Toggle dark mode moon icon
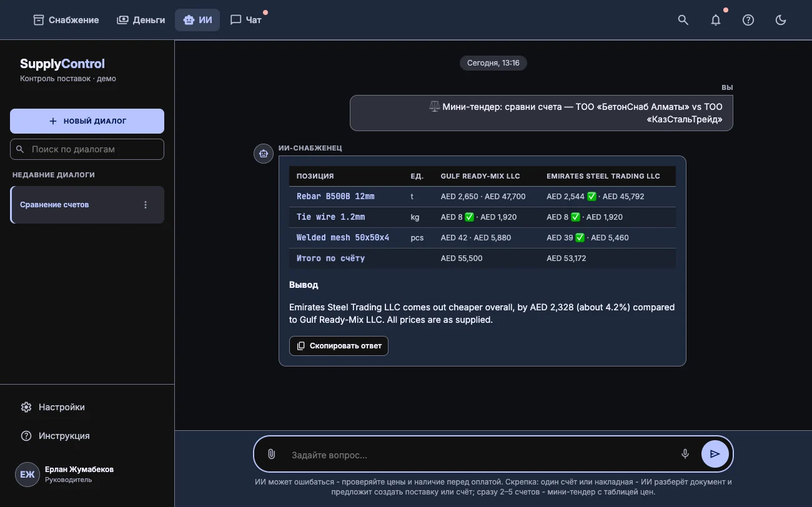Image resolution: width=812 pixels, height=507 pixels. [x=781, y=20]
